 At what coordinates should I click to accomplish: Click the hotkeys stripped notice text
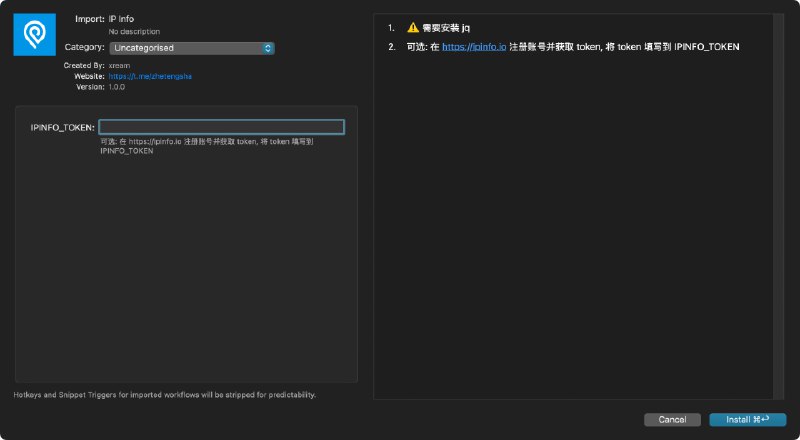(x=165, y=395)
